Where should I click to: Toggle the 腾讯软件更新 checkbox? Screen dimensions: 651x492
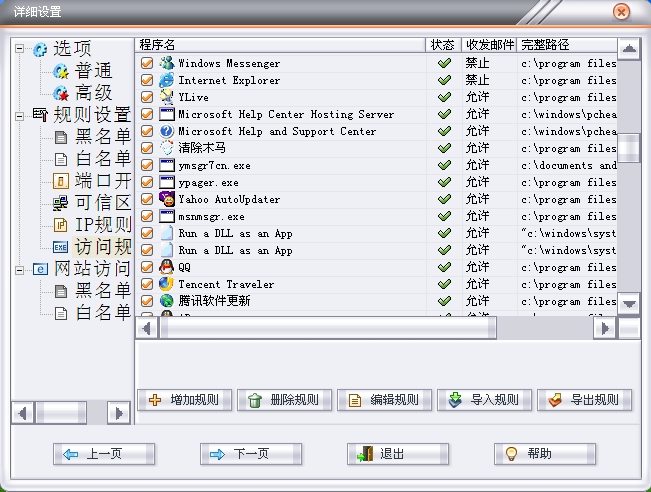point(147,301)
